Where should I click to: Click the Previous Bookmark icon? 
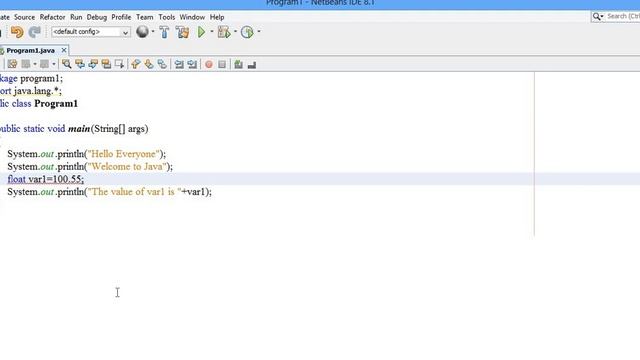point(136,64)
